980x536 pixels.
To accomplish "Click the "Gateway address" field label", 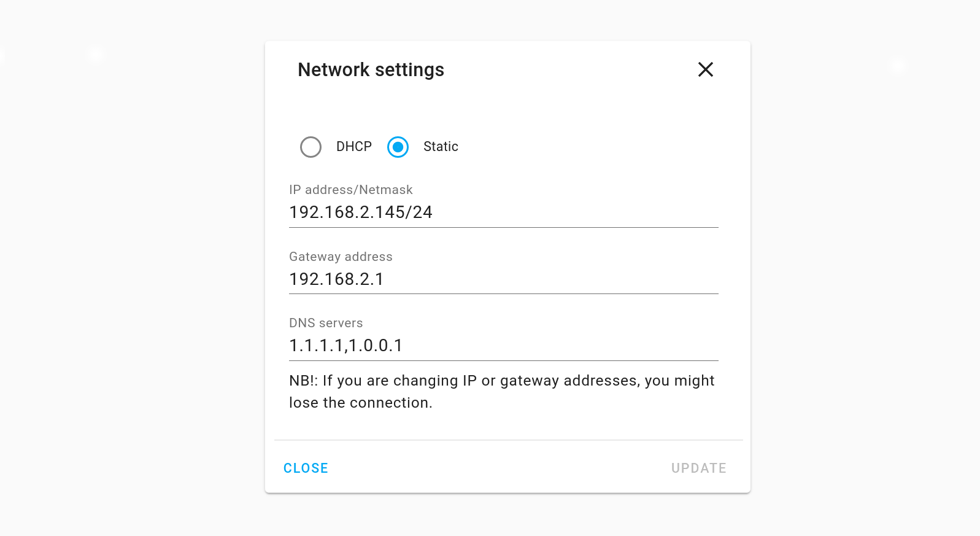I will [x=341, y=257].
